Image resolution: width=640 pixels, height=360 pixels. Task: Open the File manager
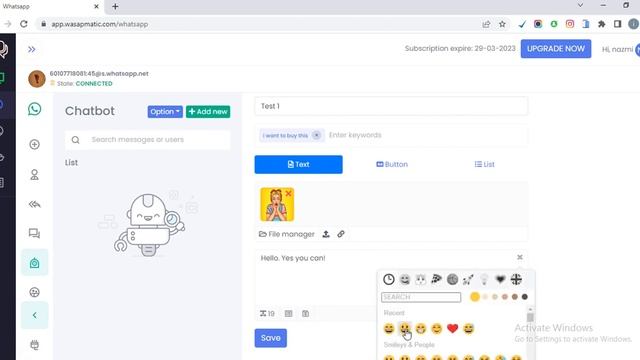click(287, 234)
